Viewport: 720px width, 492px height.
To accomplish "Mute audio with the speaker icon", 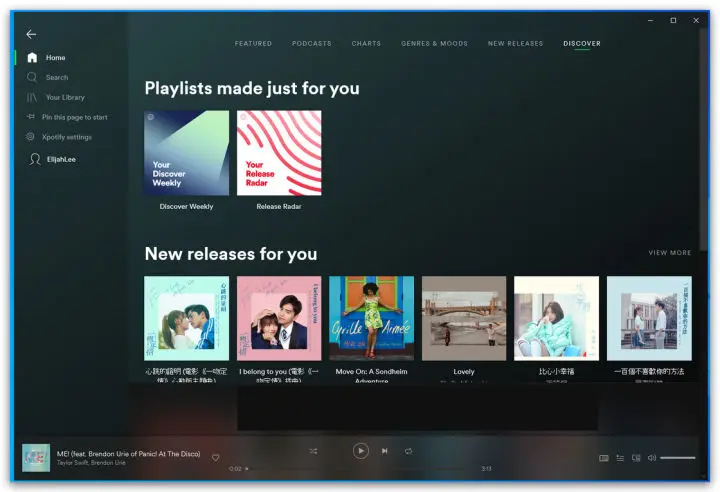I will click(x=652, y=458).
